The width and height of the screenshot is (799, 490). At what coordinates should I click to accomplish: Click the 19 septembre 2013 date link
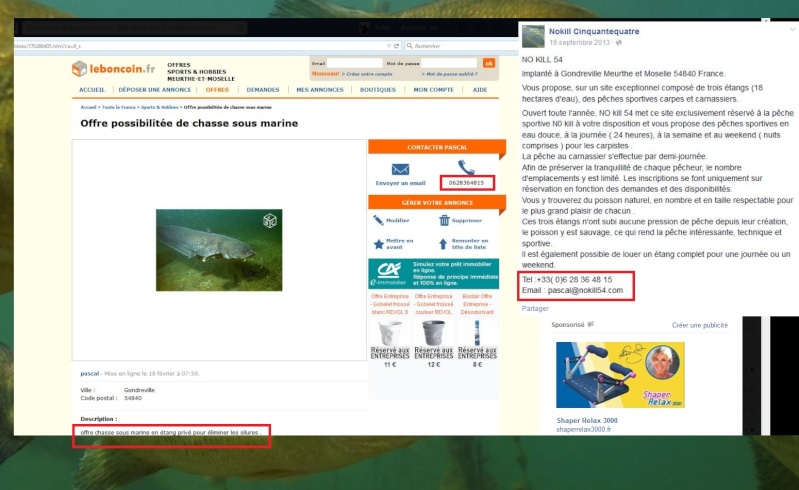tap(579, 43)
